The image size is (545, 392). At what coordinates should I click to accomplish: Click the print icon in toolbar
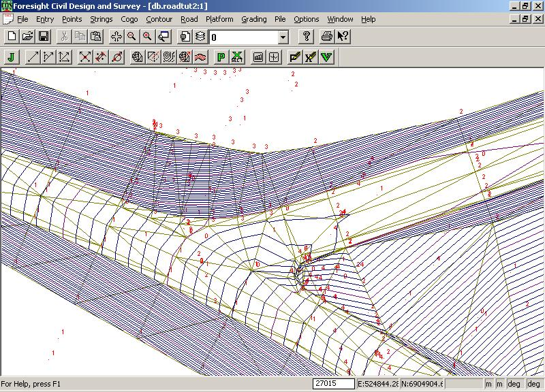(327, 36)
